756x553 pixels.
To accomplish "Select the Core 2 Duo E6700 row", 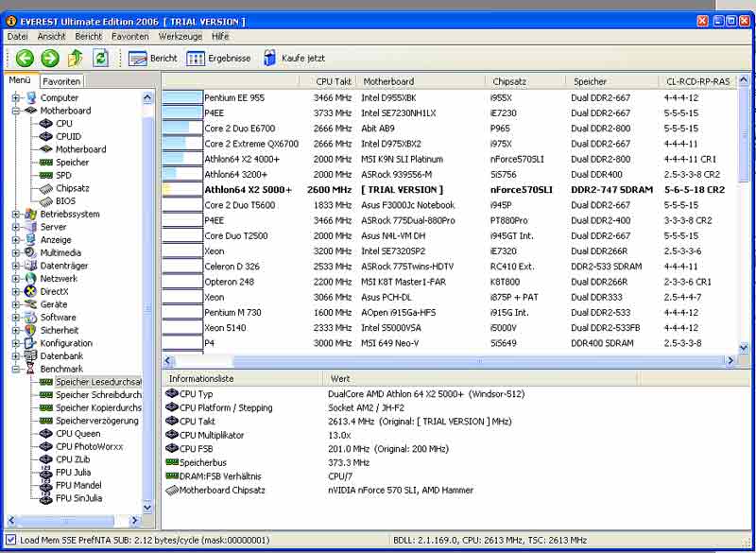I will click(450, 129).
